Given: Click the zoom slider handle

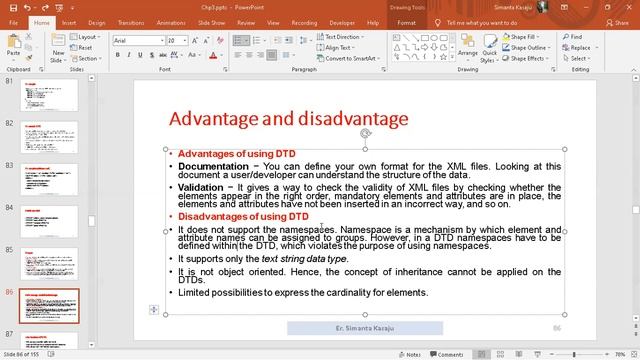Looking at the screenshot, I should point(574,355).
